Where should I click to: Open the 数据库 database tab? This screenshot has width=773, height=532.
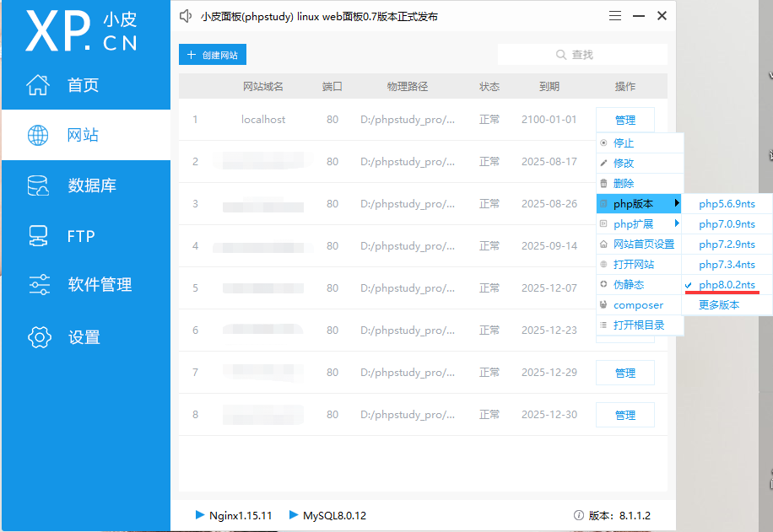(x=86, y=185)
